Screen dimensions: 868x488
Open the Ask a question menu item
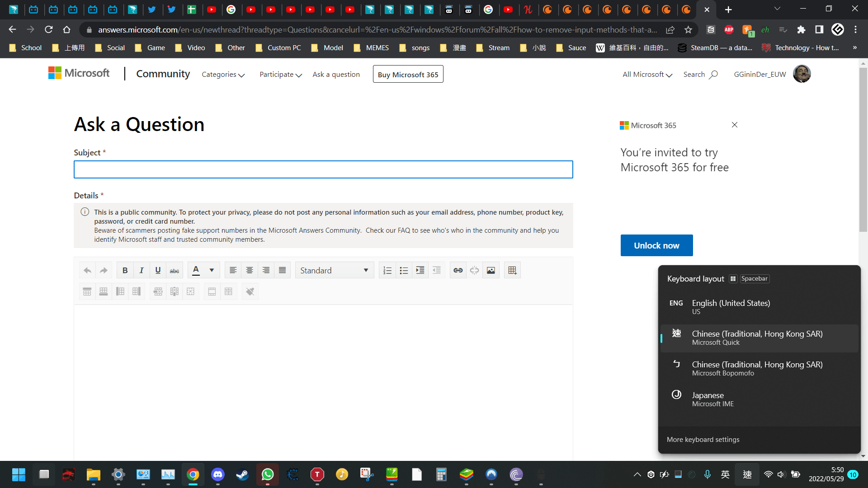(336, 74)
